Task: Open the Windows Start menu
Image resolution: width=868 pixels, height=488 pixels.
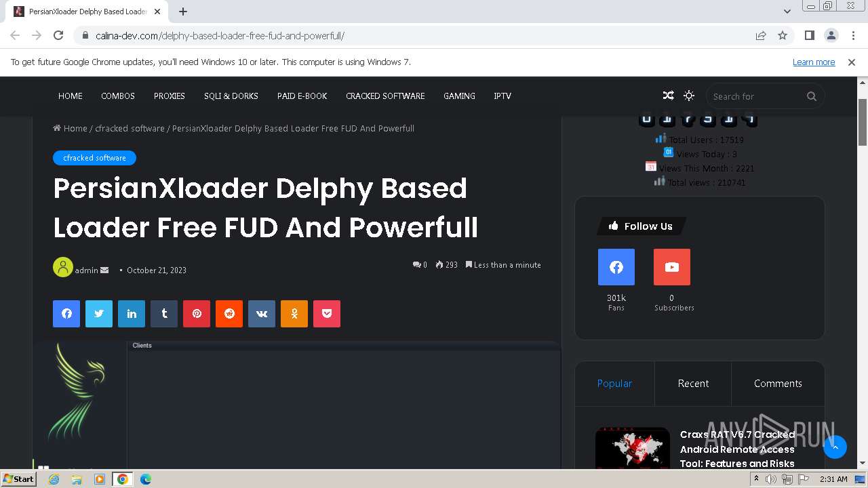Action: click(x=18, y=479)
